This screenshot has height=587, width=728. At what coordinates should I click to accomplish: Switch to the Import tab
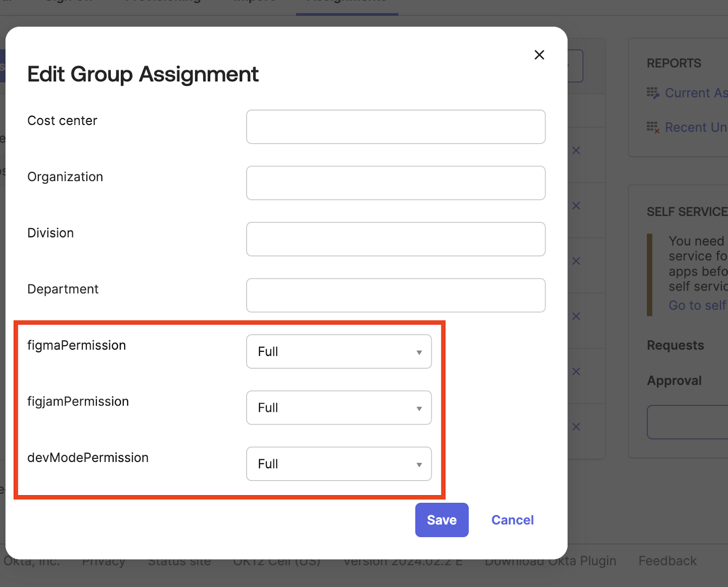click(x=253, y=2)
